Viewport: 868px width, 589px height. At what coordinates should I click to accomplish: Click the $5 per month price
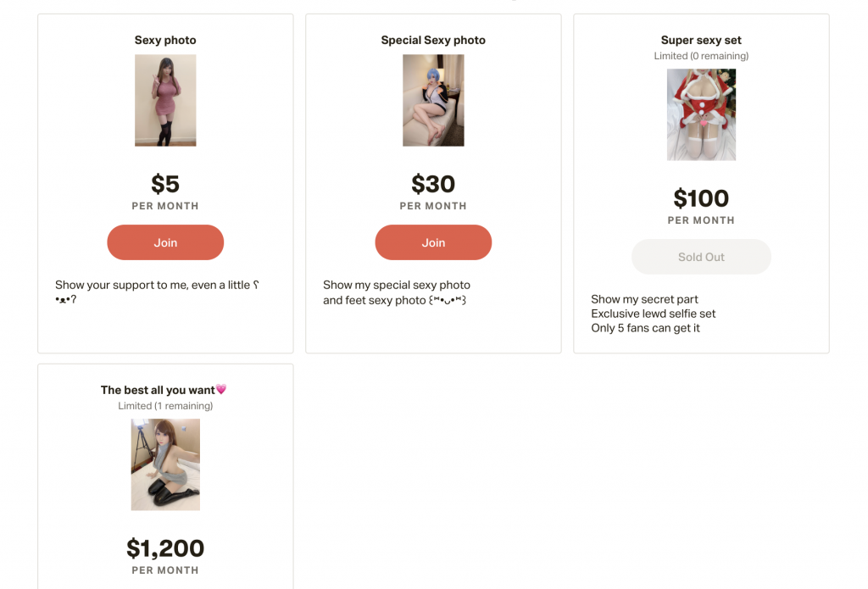[165, 185]
